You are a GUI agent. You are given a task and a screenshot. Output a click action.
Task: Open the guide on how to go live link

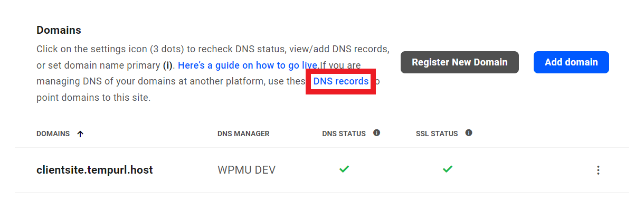click(x=248, y=65)
